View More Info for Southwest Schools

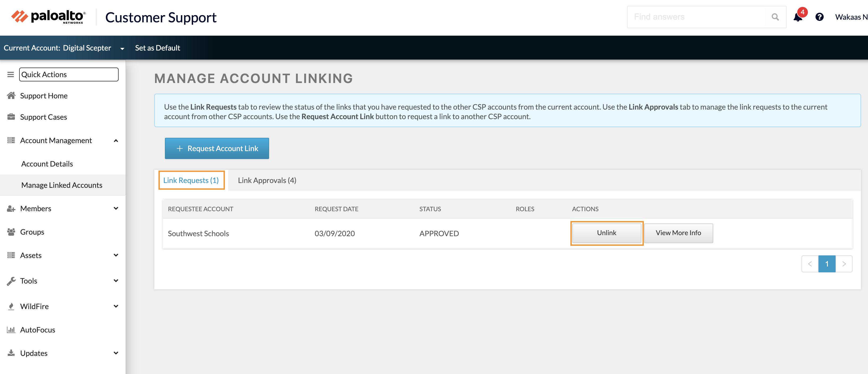pos(678,233)
